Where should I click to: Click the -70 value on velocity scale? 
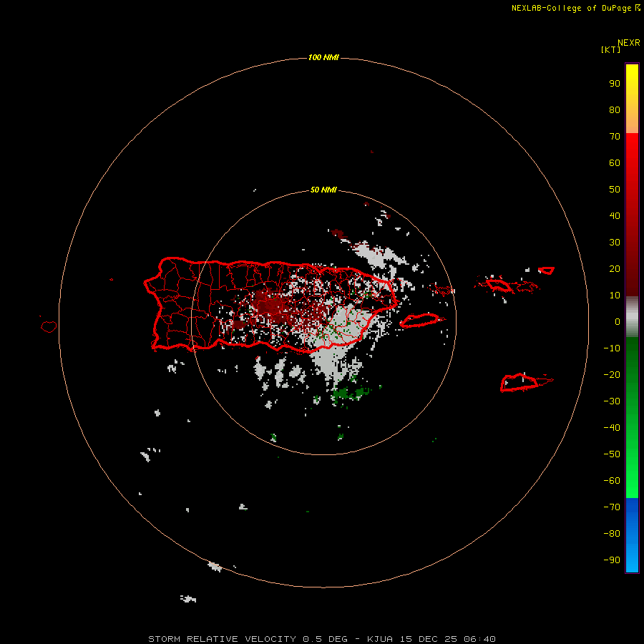(x=612, y=507)
